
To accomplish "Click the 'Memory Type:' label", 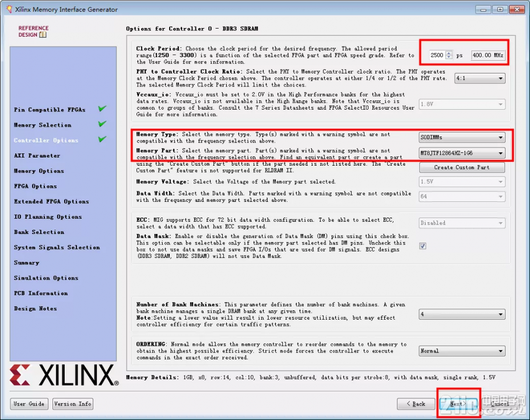I will [157, 134].
